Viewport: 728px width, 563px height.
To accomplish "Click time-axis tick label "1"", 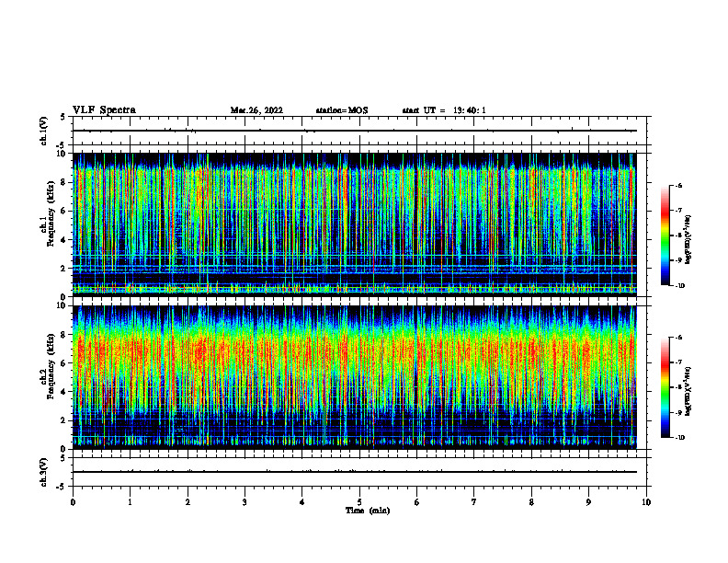I will coord(130,502).
